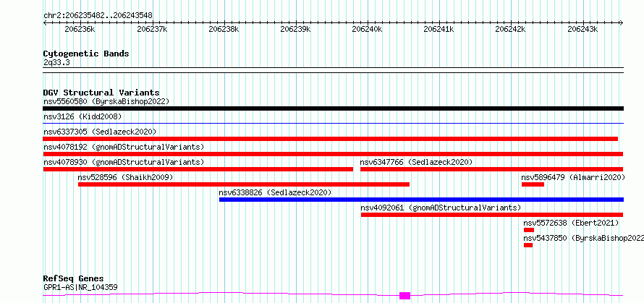The width and height of the screenshot is (644, 303).
Task: Click ruler position 206236k
Action: (80, 29)
